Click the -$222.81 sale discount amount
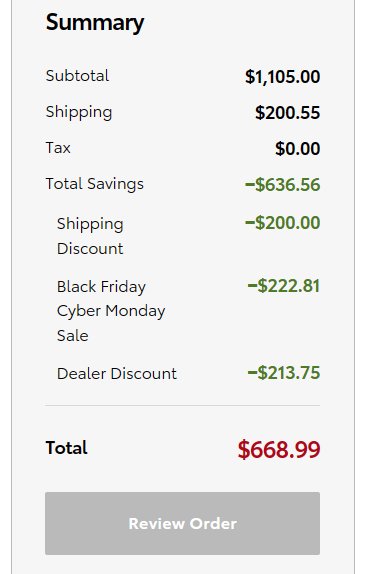Image resolution: width=369 pixels, height=574 pixels. [x=284, y=286]
